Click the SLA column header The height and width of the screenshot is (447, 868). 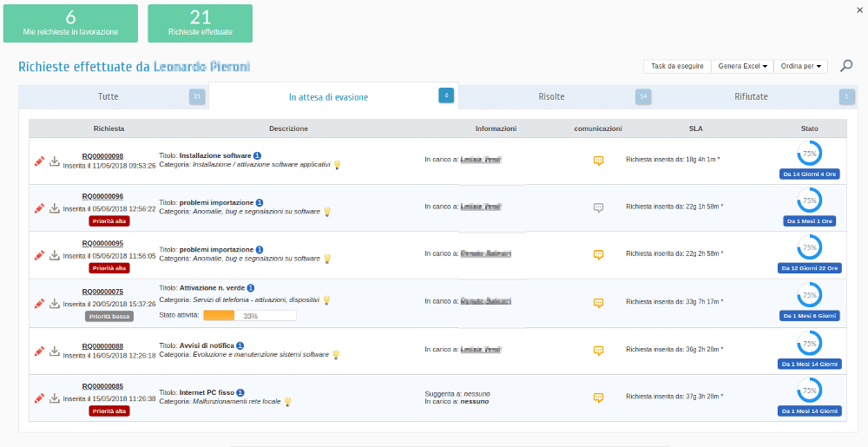[x=696, y=128]
